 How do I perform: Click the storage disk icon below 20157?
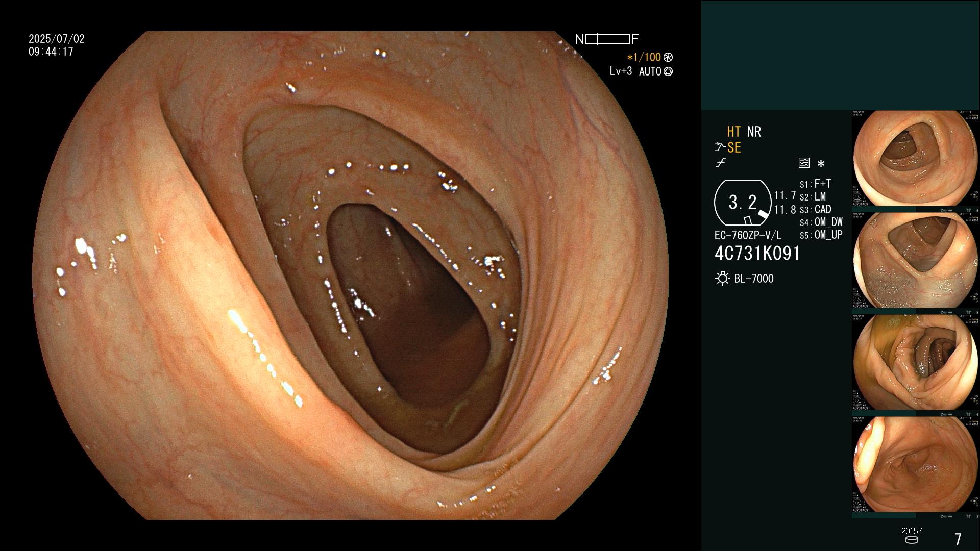pos(912,540)
